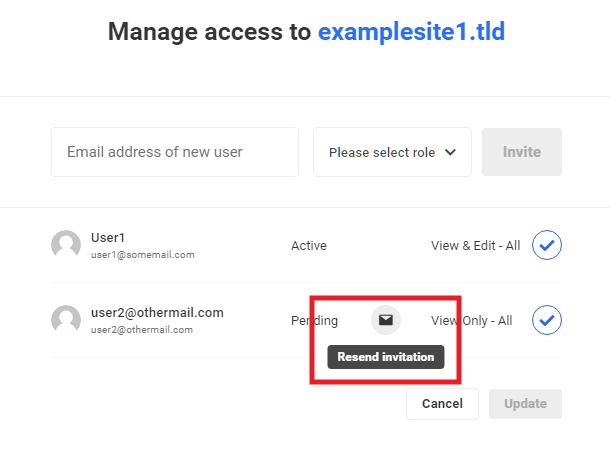Click User1's gray avatar icon
610x449 pixels.
[x=66, y=245]
